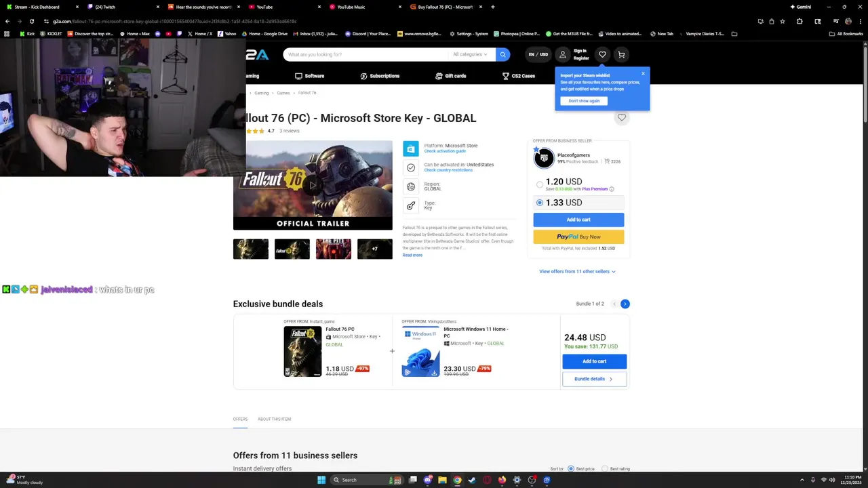
Task: Click the search magnifier button on G2A
Action: (x=502, y=54)
